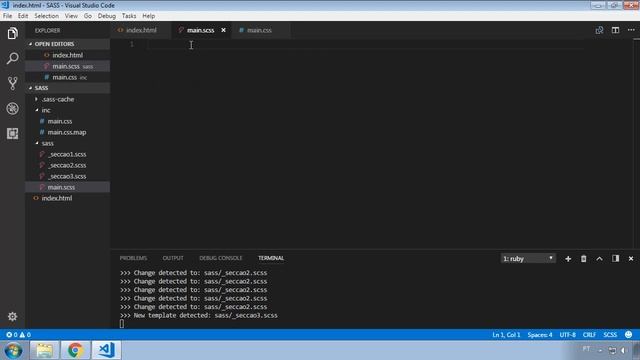Open the View menu
Image resolution: width=640 pixels, height=360 pixels.
(71, 16)
